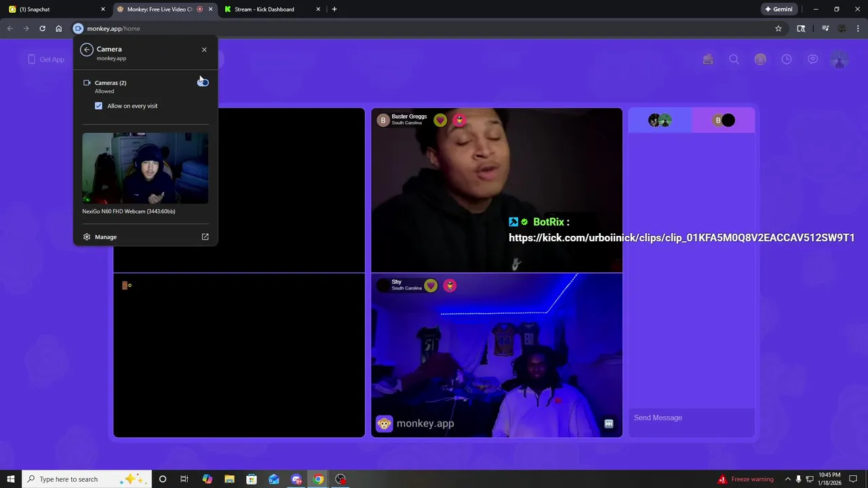This screenshot has height=488, width=868.
Task: Uncheck Allow on every visit
Action: pyautogui.click(x=99, y=106)
